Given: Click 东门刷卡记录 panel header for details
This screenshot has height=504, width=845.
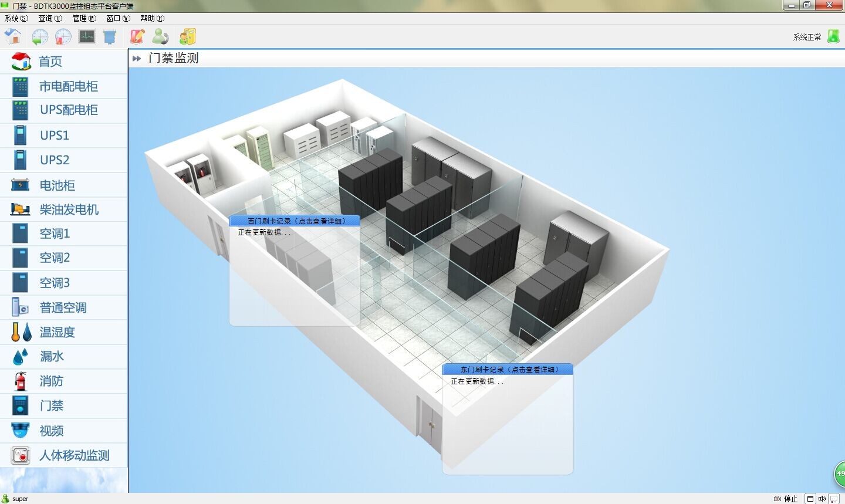Looking at the screenshot, I should [x=508, y=369].
